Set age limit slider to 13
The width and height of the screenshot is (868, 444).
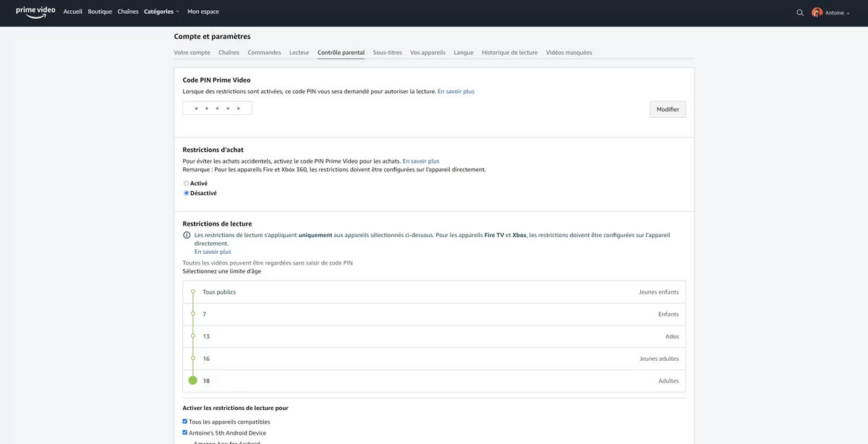click(193, 336)
